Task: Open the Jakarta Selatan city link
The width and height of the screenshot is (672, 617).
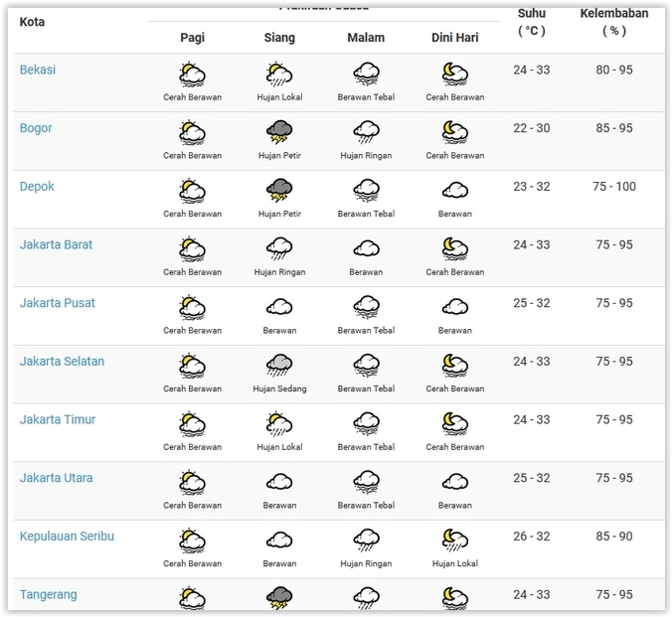Action: (62, 362)
